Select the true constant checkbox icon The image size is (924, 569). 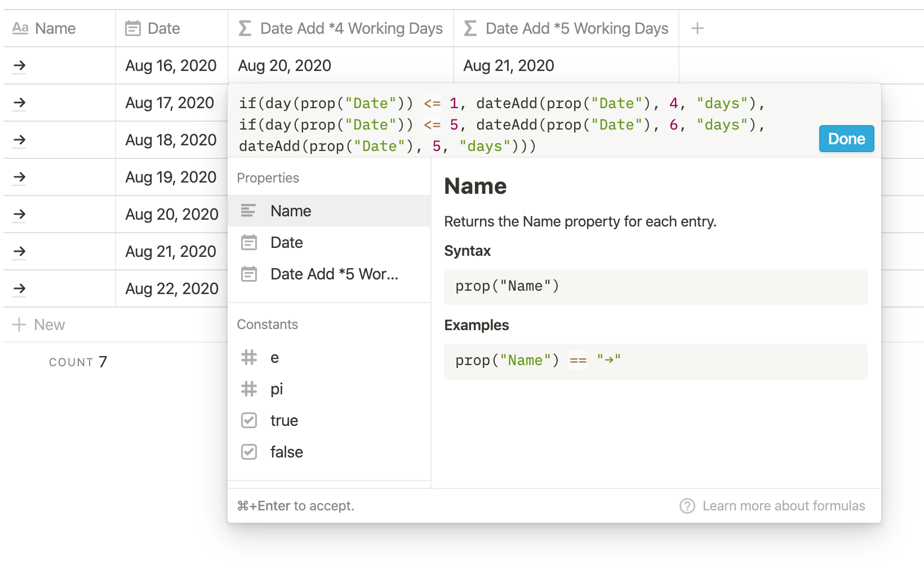(x=248, y=420)
